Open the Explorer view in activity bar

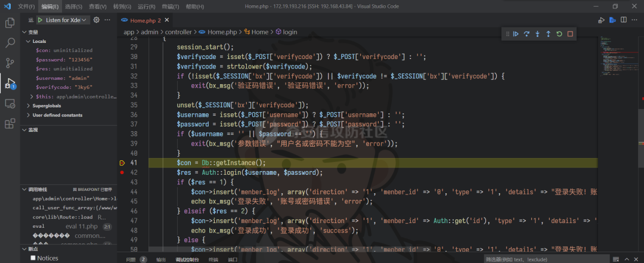click(x=10, y=23)
